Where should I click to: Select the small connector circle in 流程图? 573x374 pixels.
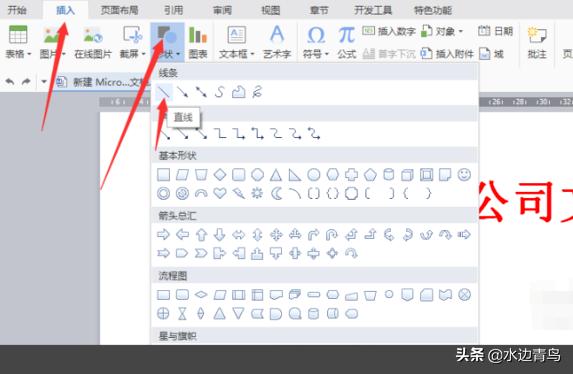point(389,294)
